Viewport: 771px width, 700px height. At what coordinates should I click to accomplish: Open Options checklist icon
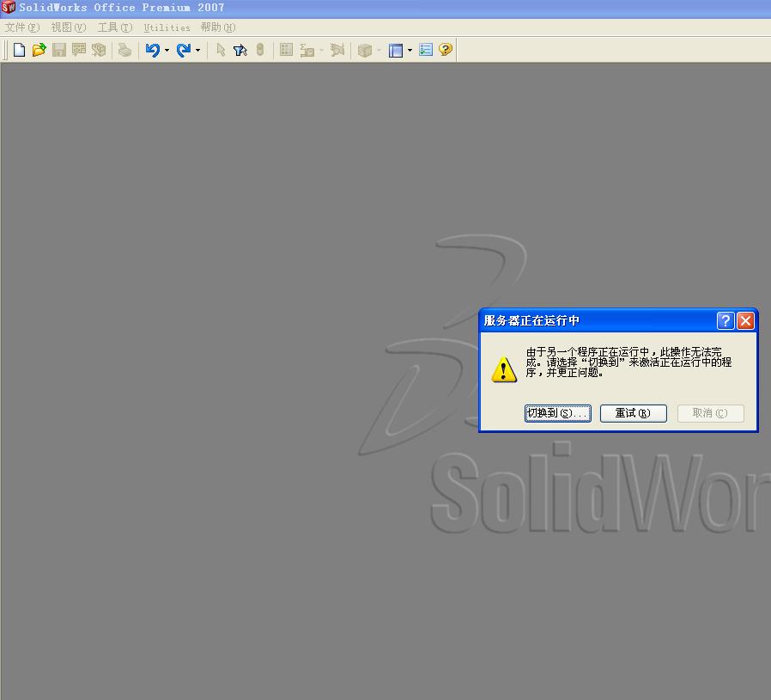click(x=426, y=50)
